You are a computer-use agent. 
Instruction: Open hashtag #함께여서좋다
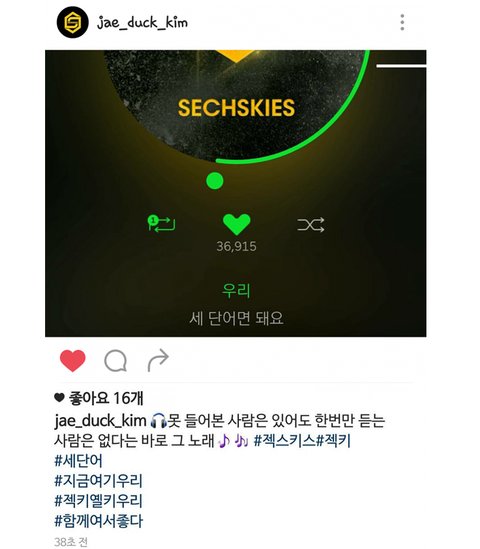point(98,521)
